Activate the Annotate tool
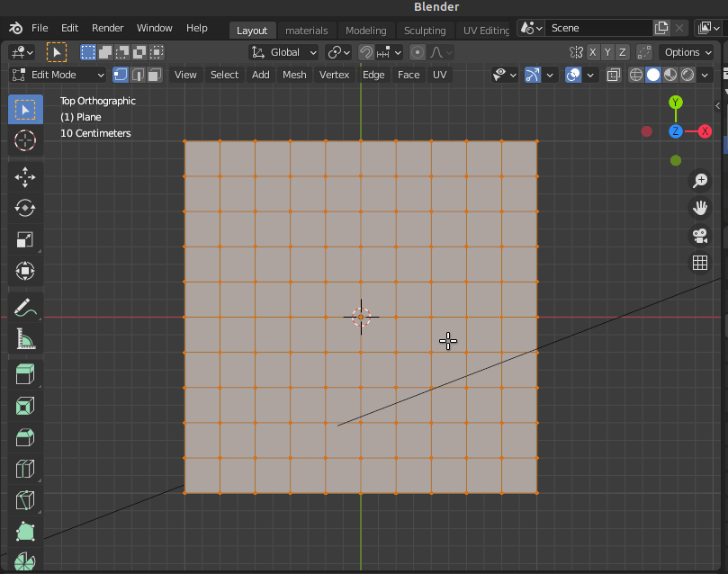Image resolution: width=728 pixels, height=574 pixels. tap(25, 307)
